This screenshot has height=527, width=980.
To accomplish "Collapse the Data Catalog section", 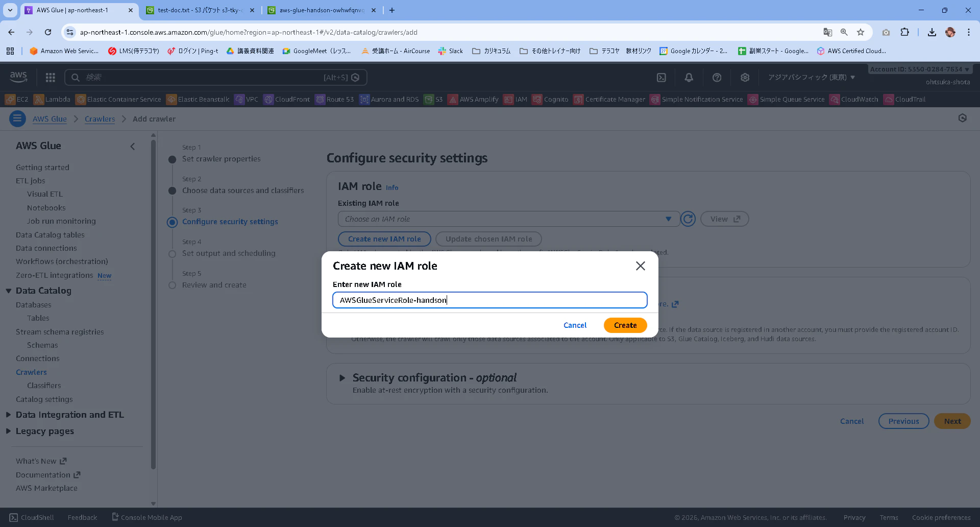I will point(9,291).
